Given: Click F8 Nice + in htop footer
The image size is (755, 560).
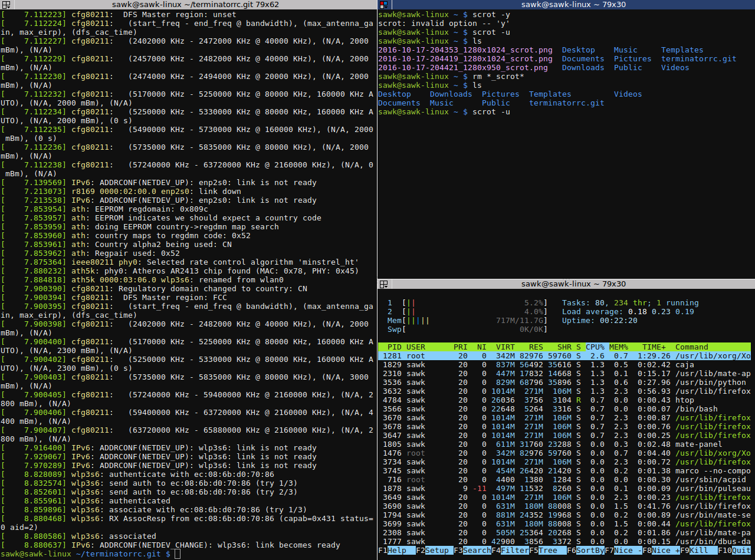Looking at the screenshot, I should coord(661,551).
